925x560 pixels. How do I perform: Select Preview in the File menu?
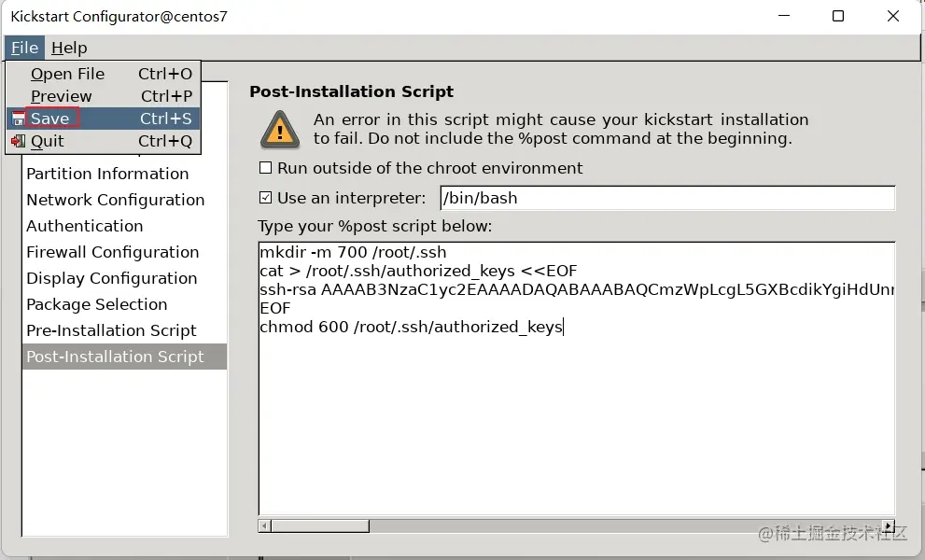click(x=104, y=96)
